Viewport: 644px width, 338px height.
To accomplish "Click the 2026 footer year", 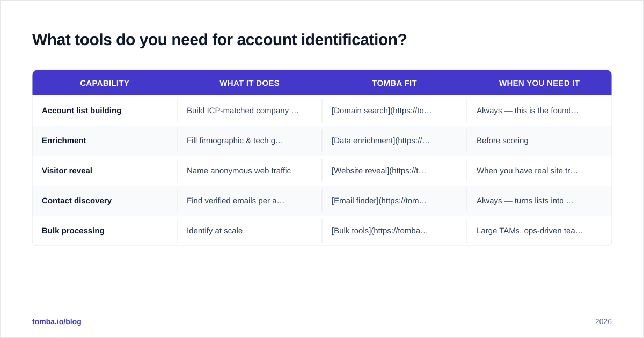I will (x=603, y=321).
